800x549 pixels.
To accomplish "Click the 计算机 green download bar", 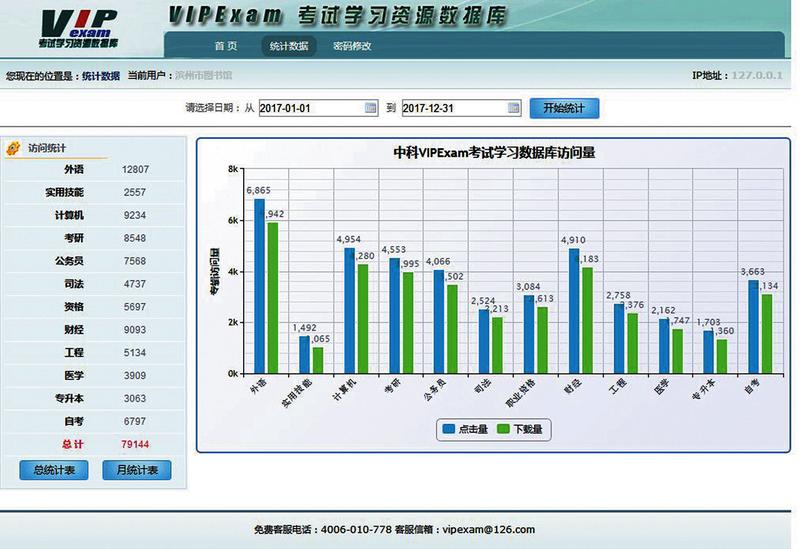I will [363, 319].
